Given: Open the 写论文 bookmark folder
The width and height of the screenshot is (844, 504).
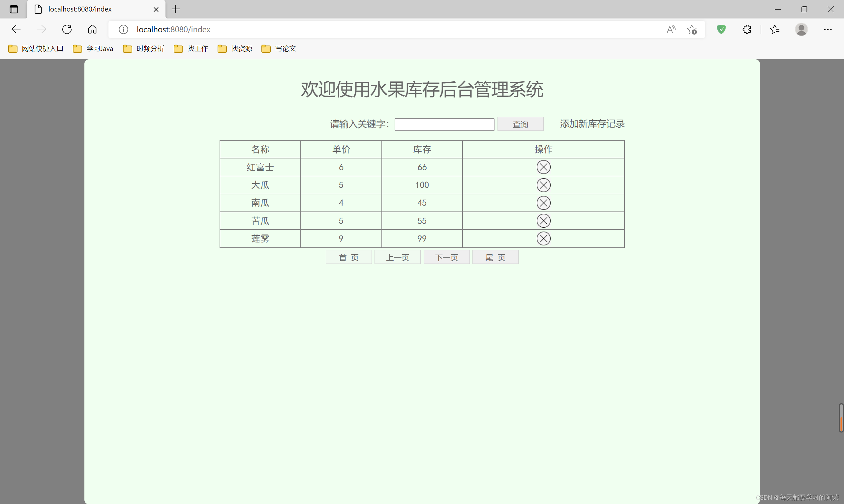Looking at the screenshot, I should [278, 48].
